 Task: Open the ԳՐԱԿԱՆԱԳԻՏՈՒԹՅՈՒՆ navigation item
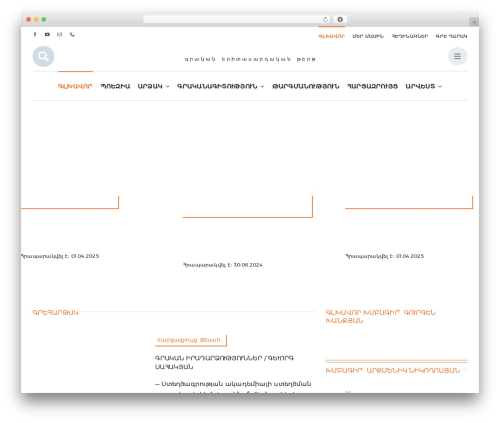point(217,86)
